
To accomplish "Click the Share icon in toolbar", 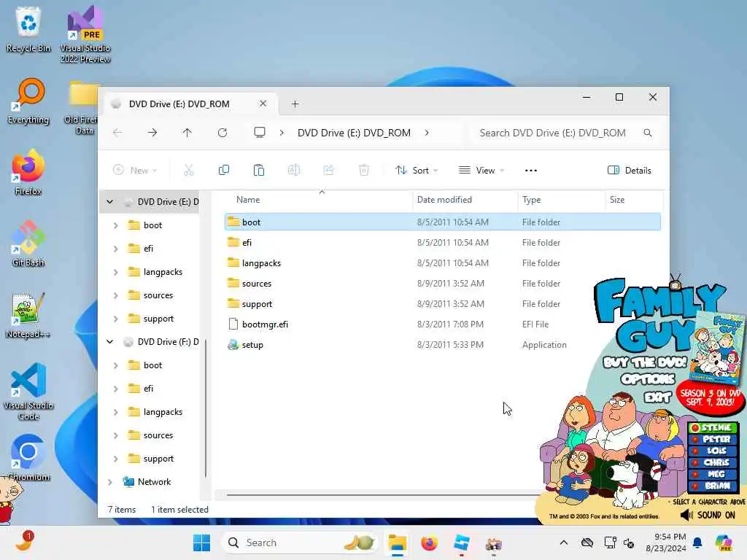I will click(x=329, y=170).
